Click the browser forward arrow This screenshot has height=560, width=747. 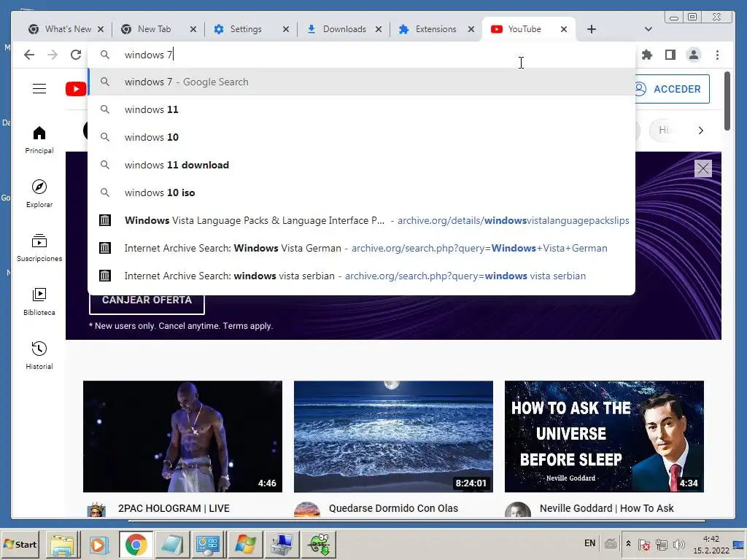click(x=53, y=55)
